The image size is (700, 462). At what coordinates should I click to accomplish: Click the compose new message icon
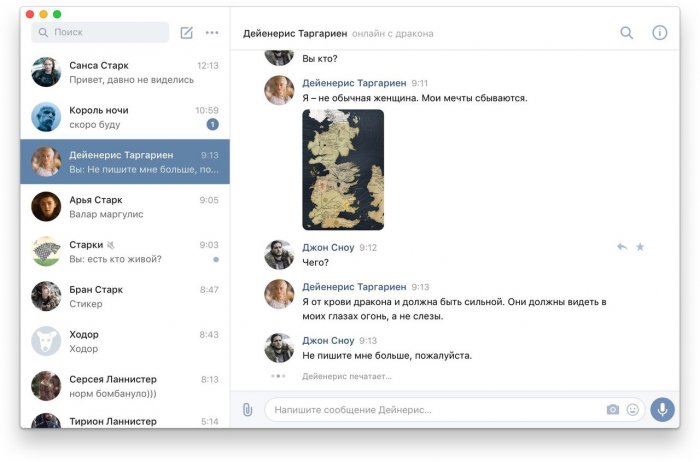[x=187, y=33]
